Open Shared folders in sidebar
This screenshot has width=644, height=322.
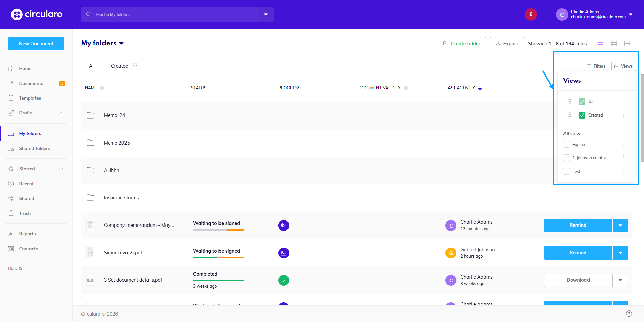34,148
